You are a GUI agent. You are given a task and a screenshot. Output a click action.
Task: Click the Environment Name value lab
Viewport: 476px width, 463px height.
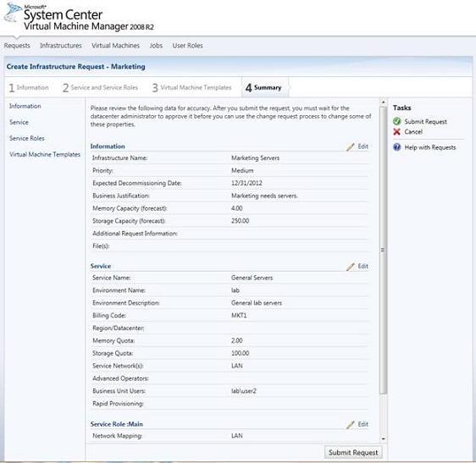tap(235, 290)
